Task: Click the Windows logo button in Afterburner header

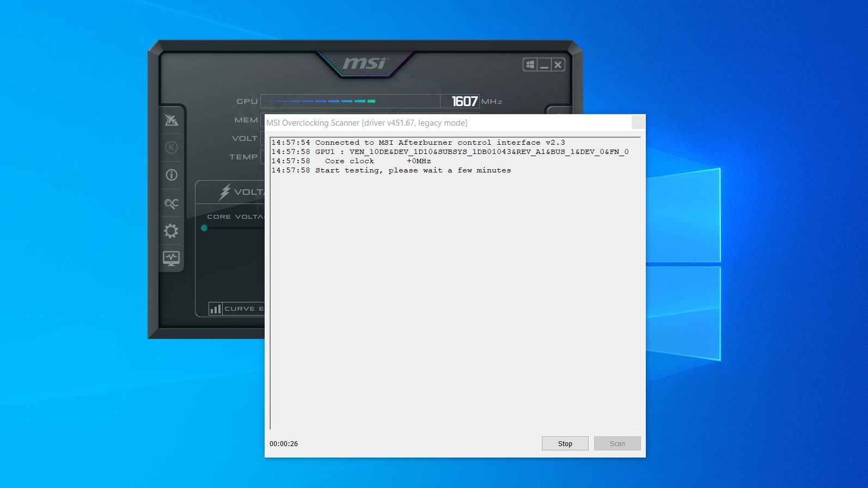Action: (x=530, y=65)
